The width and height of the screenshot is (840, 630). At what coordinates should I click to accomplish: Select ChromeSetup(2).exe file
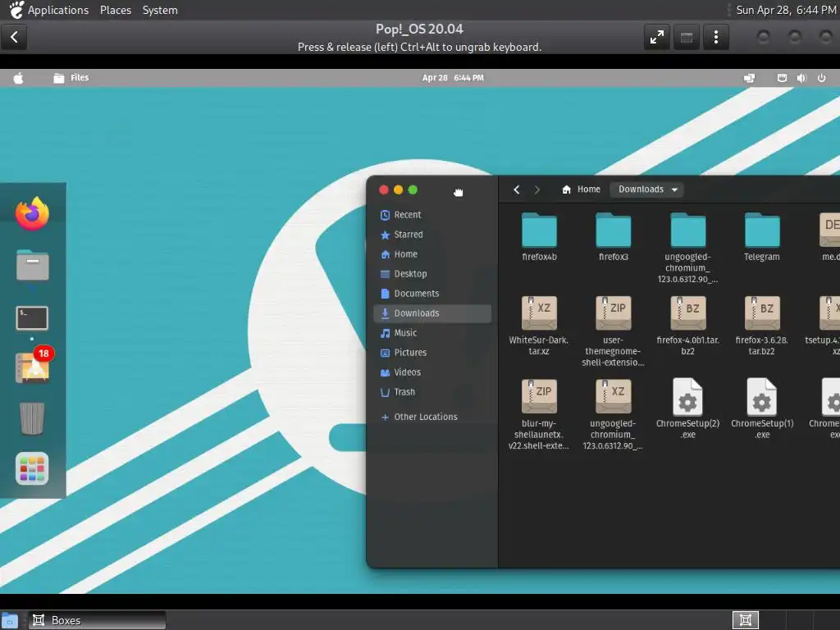pos(688,409)
